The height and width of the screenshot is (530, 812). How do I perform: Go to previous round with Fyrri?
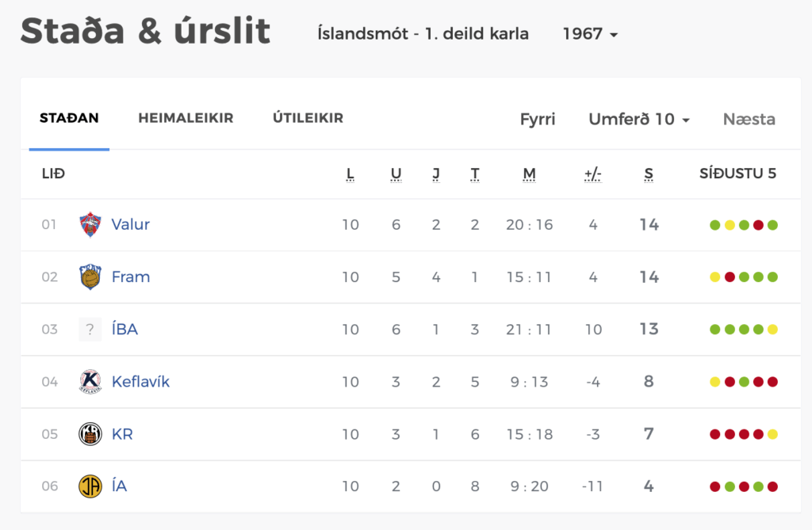[538, 120]
